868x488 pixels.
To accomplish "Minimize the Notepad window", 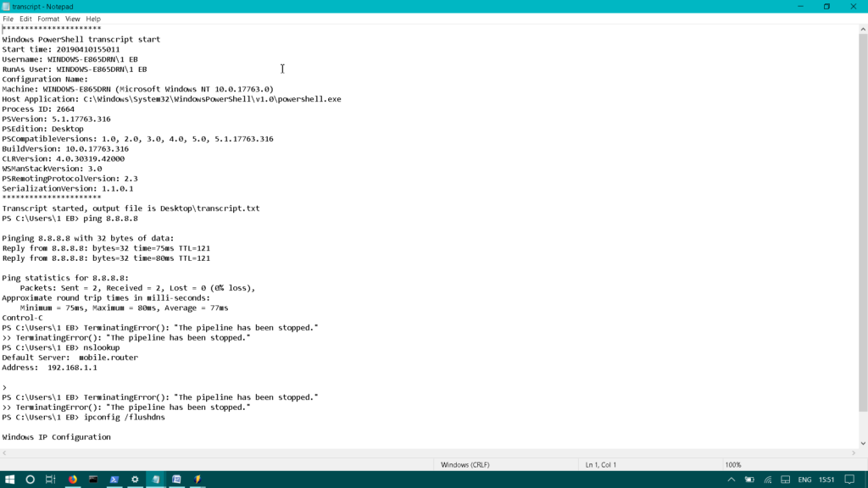I will tap(800, 7).
